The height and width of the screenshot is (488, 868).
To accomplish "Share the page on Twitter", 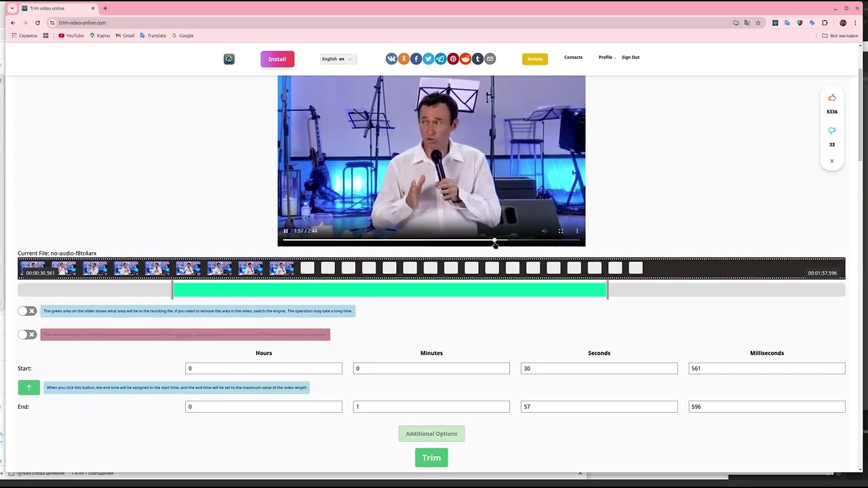I will pos(429,59).
